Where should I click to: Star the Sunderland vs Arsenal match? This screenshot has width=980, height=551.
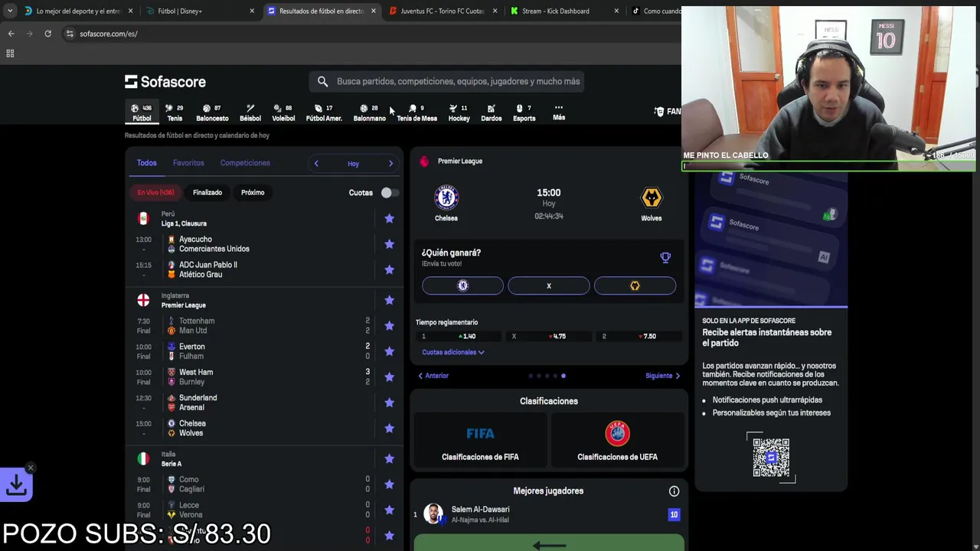point(389,403)
